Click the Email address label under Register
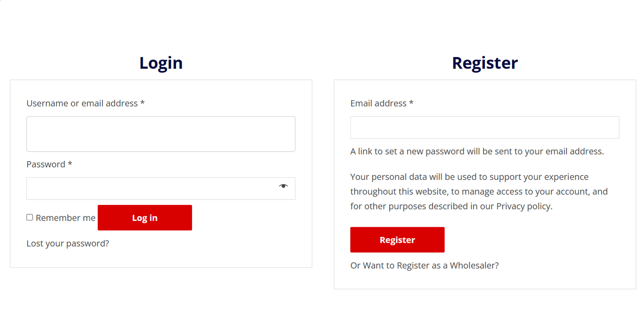 click(378, 103)
